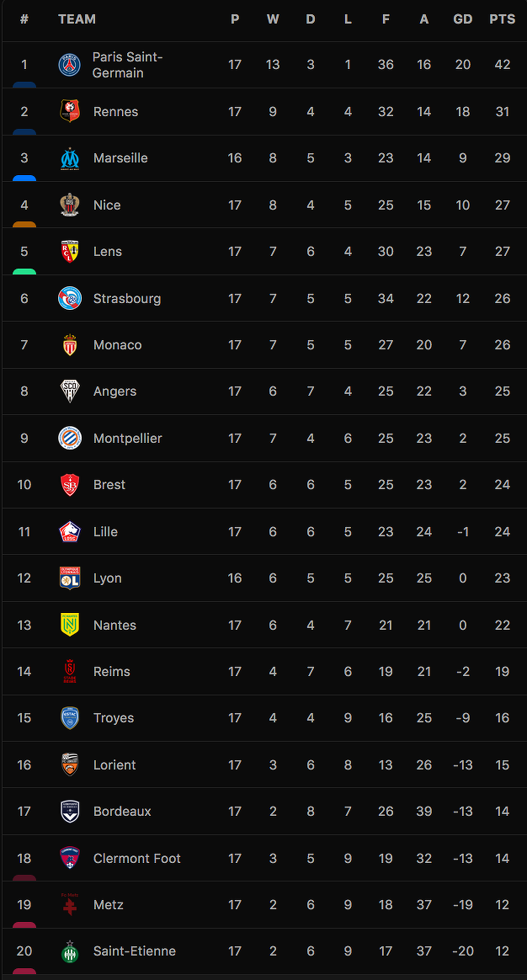Click the Rennes club crest icon
The height and width of the screenshot is (980, 527).
(x=70, y=111)
